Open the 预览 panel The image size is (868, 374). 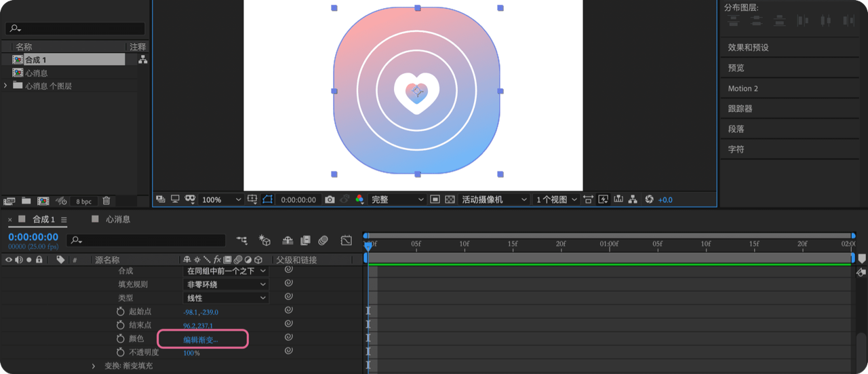736,68
